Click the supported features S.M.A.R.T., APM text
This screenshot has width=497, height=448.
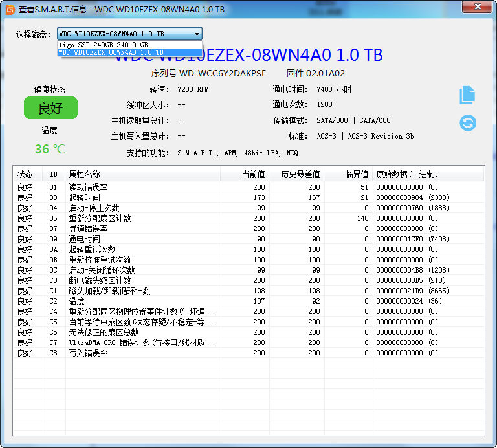(x=237, y=153)
